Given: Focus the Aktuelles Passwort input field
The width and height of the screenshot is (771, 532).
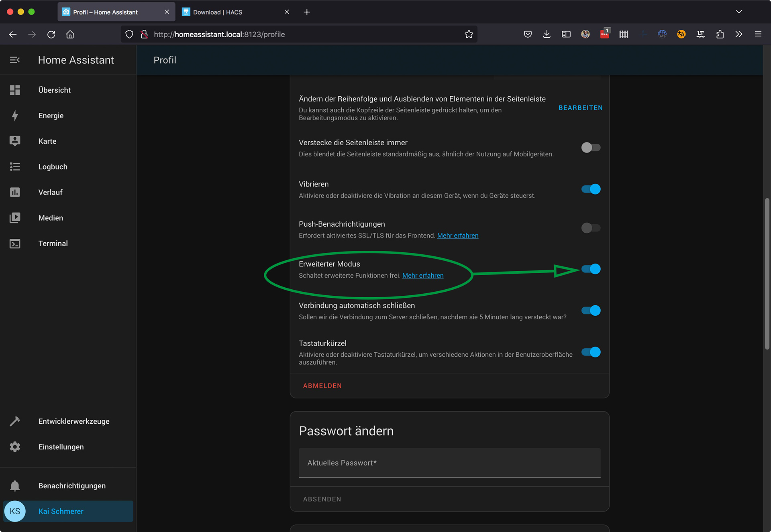Looking at the screenshot, I should 449,463.
